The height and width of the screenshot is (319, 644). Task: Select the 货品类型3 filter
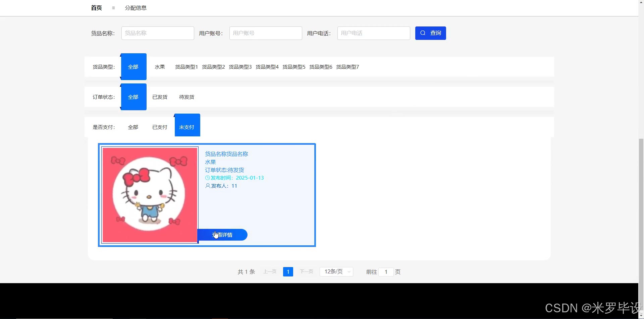point(240,67)
